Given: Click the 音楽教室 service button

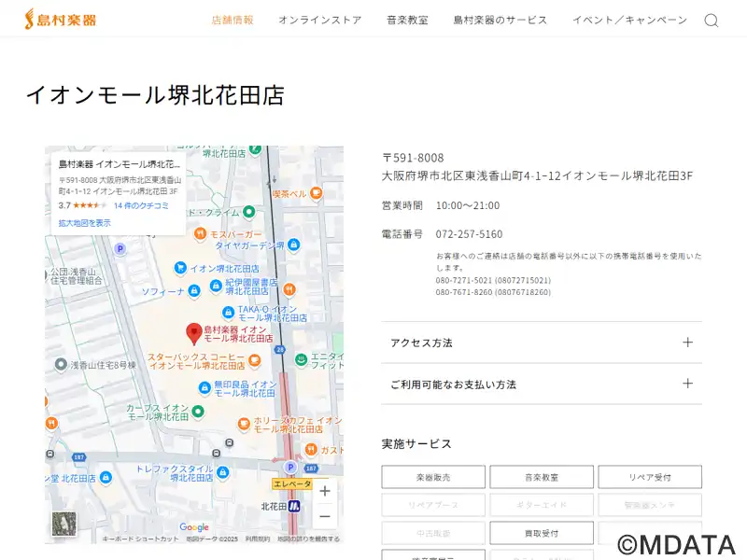Looking at the screenshot, I should 542,477.
